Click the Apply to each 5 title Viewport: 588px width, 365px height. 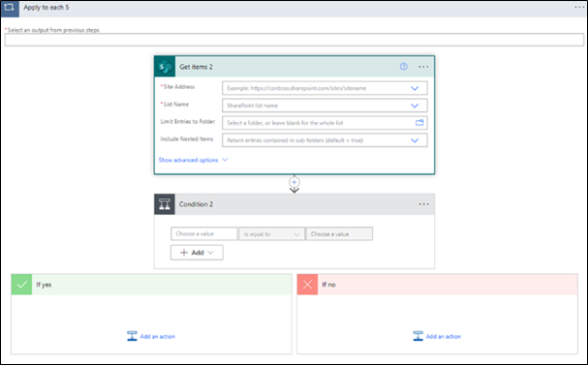(x=46, y=8)
